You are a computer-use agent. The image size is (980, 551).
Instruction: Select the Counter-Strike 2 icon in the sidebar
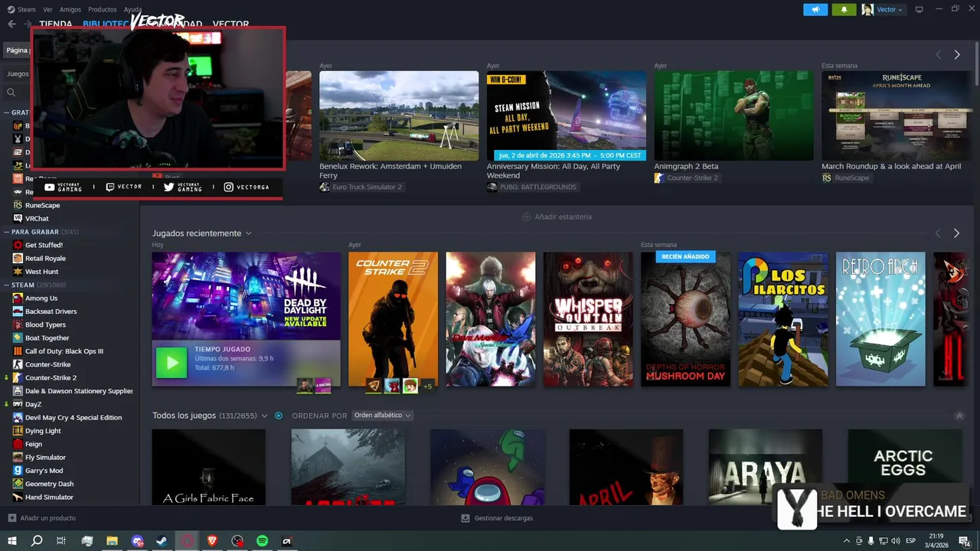[x=18, y=377]
